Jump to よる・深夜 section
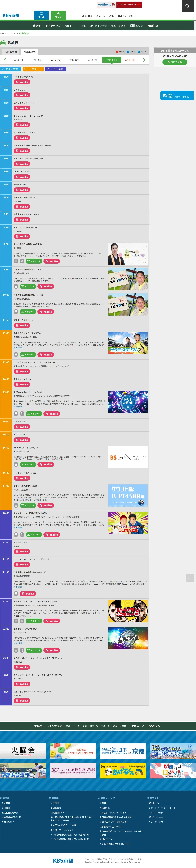Viewport: 196px width, 868px height. point(55,69)
